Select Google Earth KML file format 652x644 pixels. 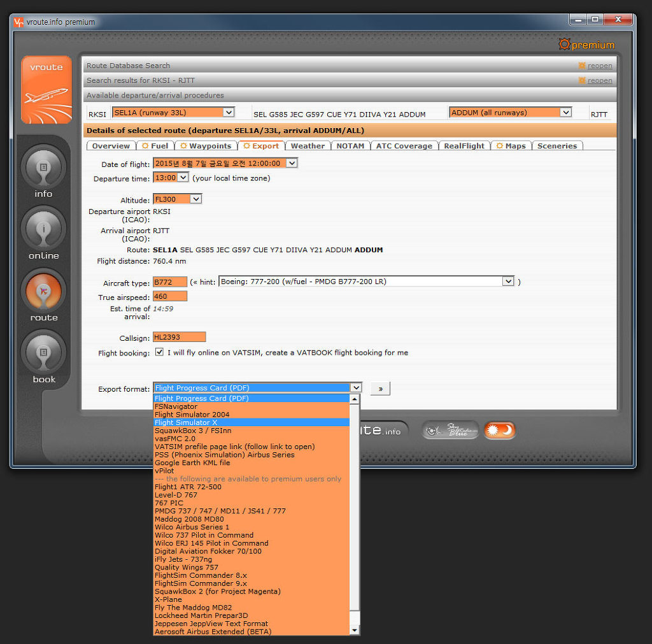pyautogui.click(x=251, y=462)
